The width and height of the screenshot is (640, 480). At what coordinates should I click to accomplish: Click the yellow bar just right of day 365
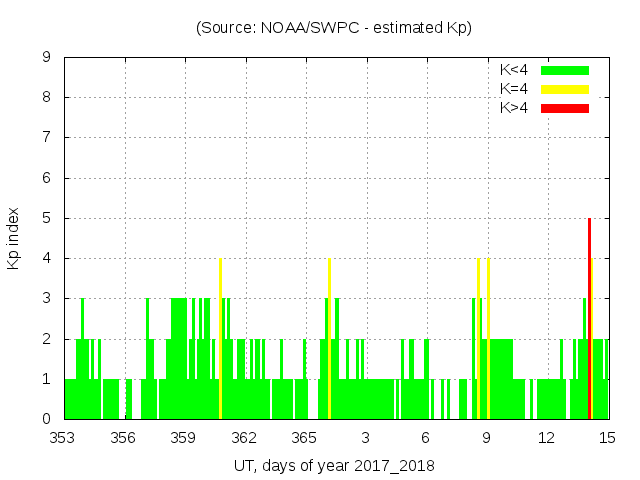pos(329,340)
